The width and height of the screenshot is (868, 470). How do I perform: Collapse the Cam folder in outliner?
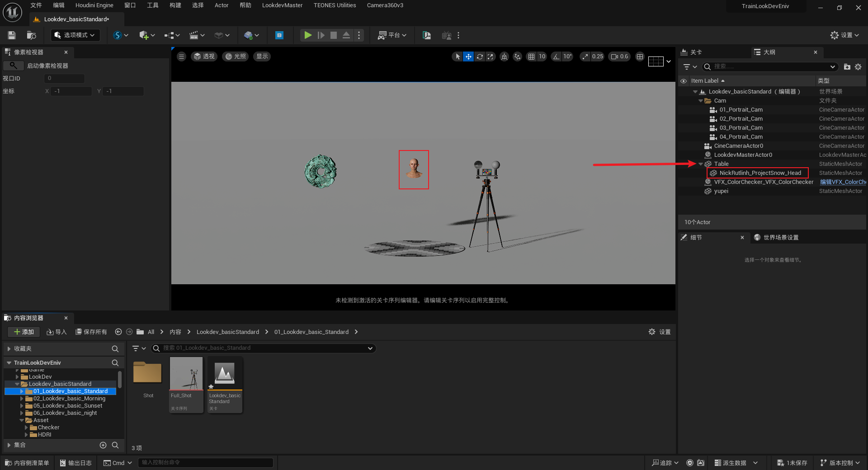point(701,101)
